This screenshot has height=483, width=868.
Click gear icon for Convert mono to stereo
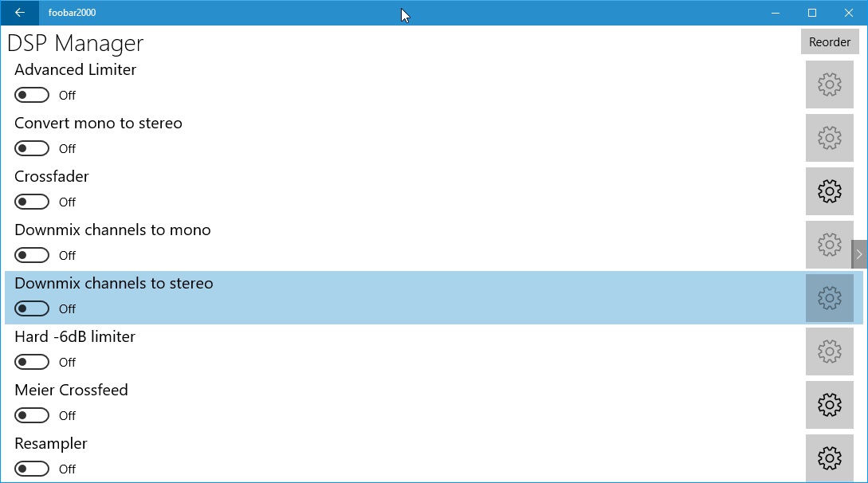829,138
